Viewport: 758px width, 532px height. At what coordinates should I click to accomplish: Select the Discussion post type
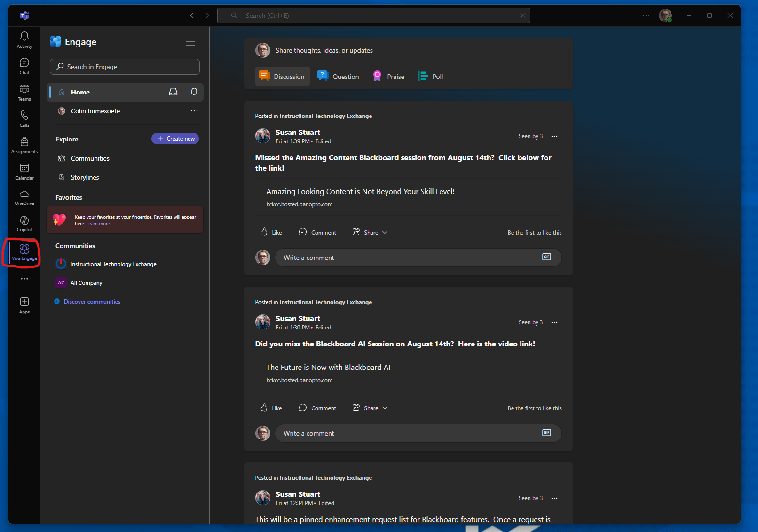point(282,76)
